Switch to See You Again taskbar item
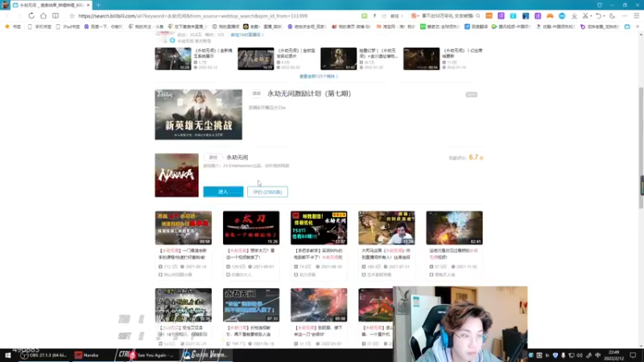Viewport: 644px width, 362px height. coord(151,356)
